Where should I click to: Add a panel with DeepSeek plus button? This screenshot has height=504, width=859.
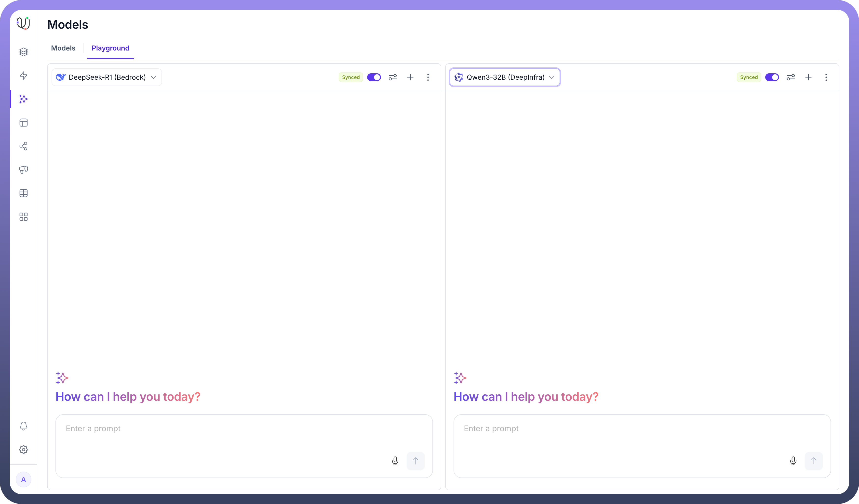click(410, 77)
